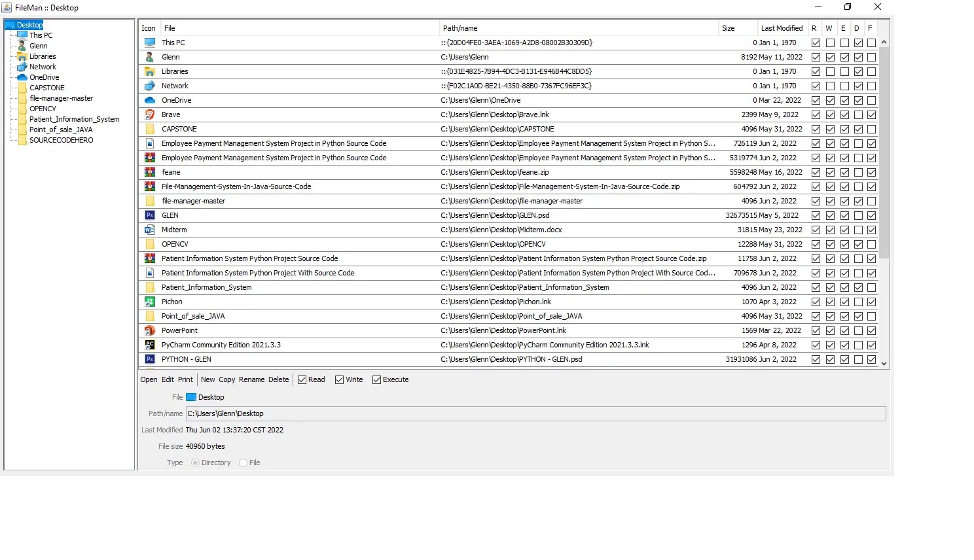Click the Word document icon beside Midterm

click(x=150, y=230)
